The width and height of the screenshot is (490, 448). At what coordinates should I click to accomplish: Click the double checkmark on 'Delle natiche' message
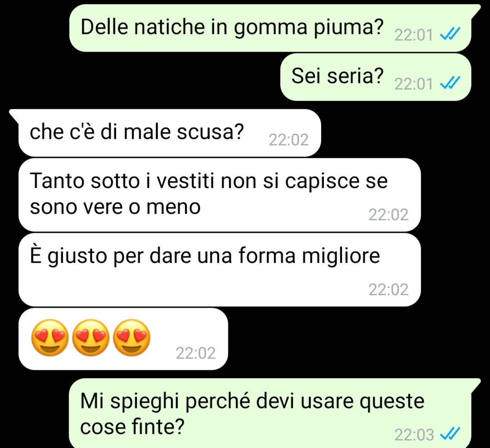pyautogui.click(x=450, y=34)
